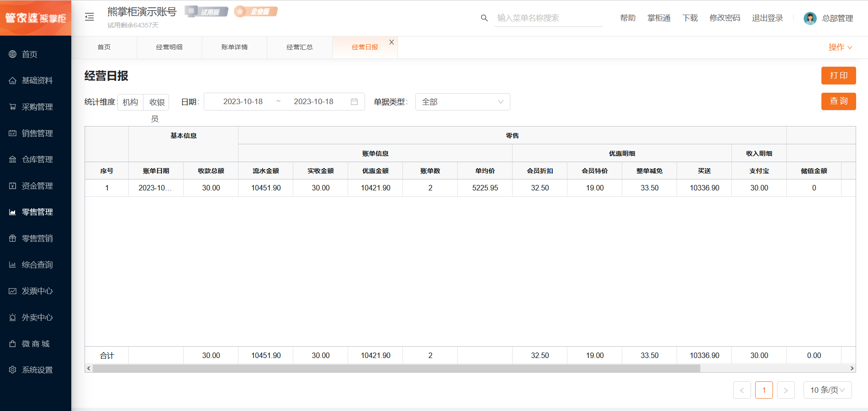Screen dimensions: 868x411
Task: Click the 会员折扣 column header
Action: (540, 171)
